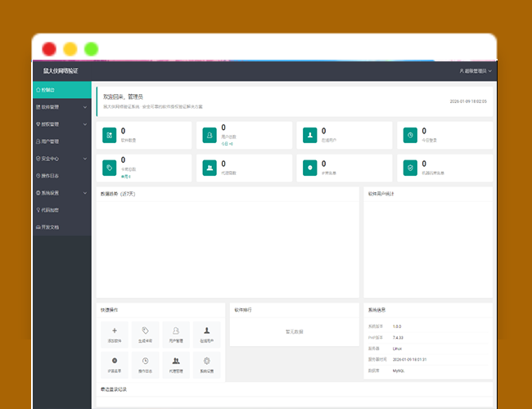Click the IP黑名单 stat card icon
The height and width of the screenshot is (409, 532).
point(309,168)
